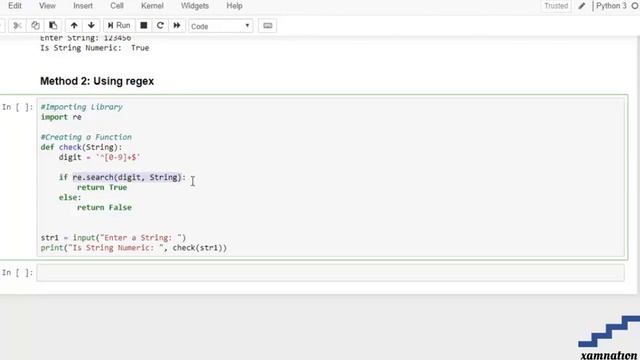Open the Insert menu

(x=83, y=6)
